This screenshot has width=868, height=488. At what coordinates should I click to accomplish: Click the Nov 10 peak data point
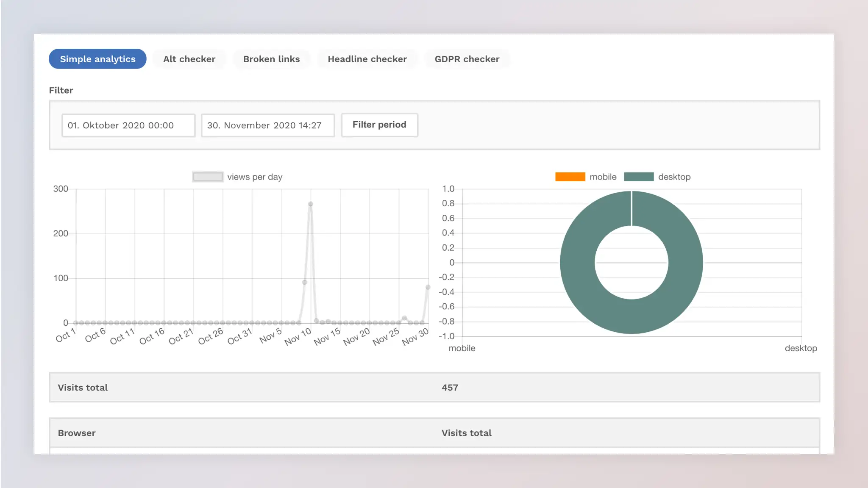tap(310, 204)
